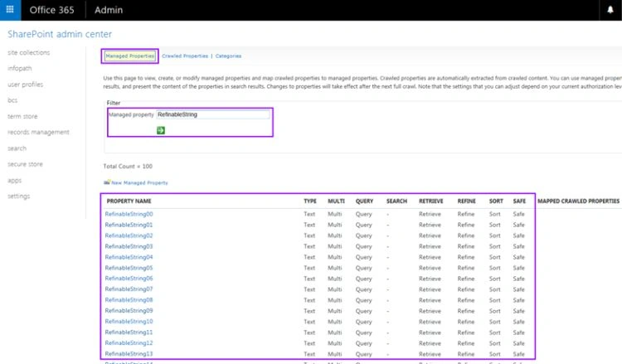
Task: Click the RETRIEVE column header
Action: (x=430, y=201)
